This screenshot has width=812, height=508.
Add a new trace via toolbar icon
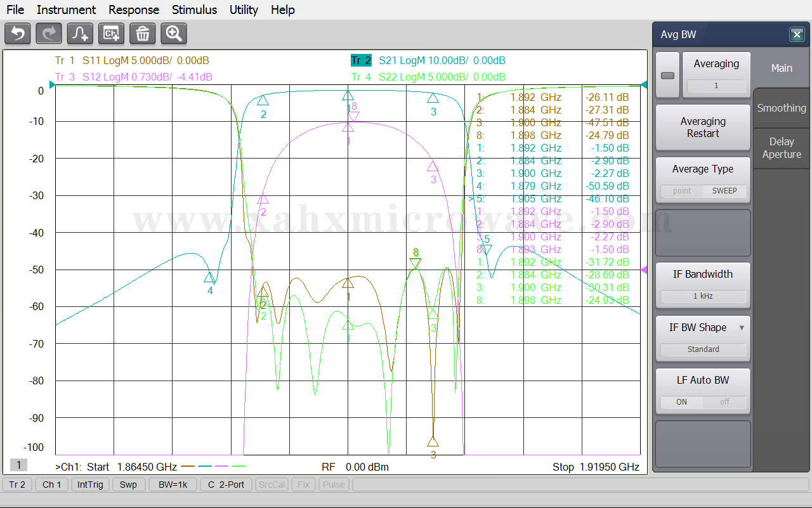(x=80, y=34)
